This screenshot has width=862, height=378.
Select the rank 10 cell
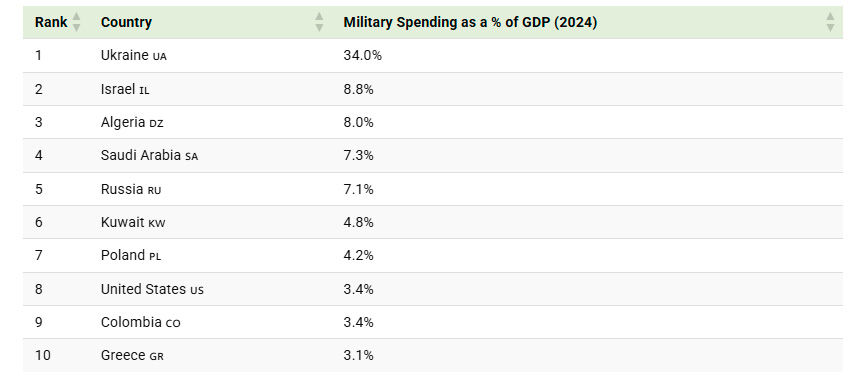(42, 355)
